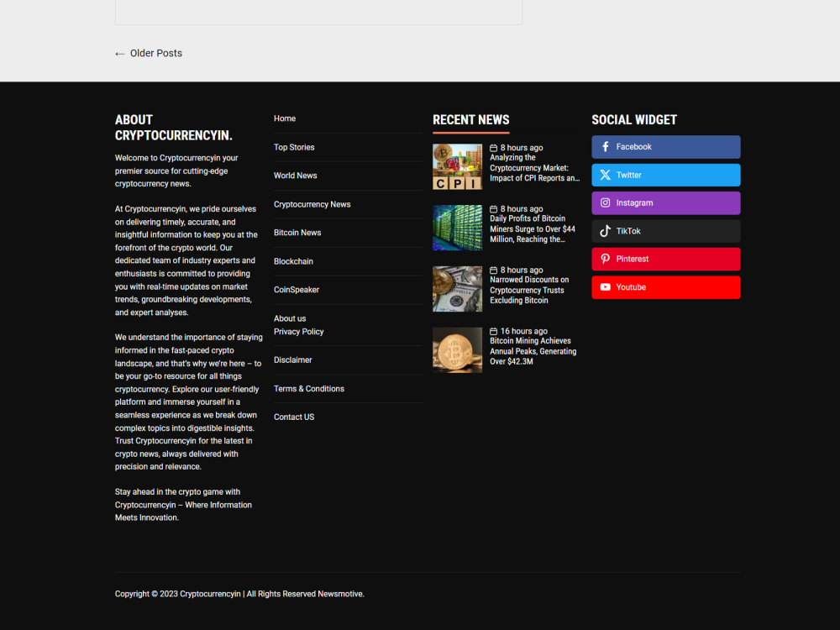Open the Blockchain category
This screenshot has height=630, width=840.
tap(293, 261)
